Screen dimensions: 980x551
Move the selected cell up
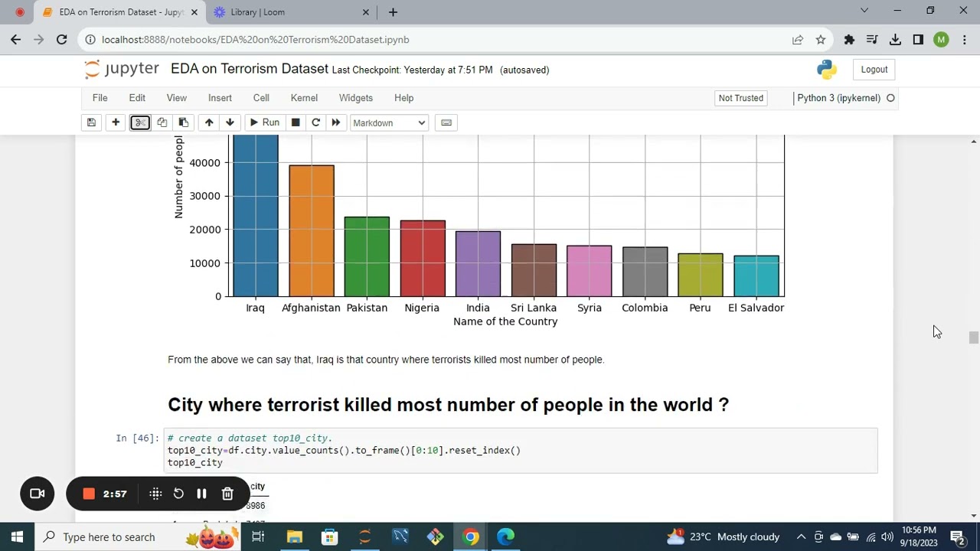point(209,122)
